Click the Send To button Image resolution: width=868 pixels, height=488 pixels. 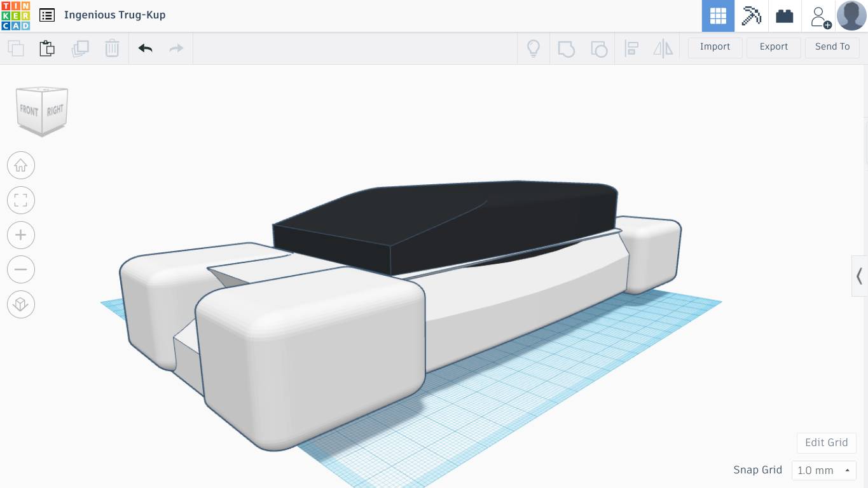832,47
